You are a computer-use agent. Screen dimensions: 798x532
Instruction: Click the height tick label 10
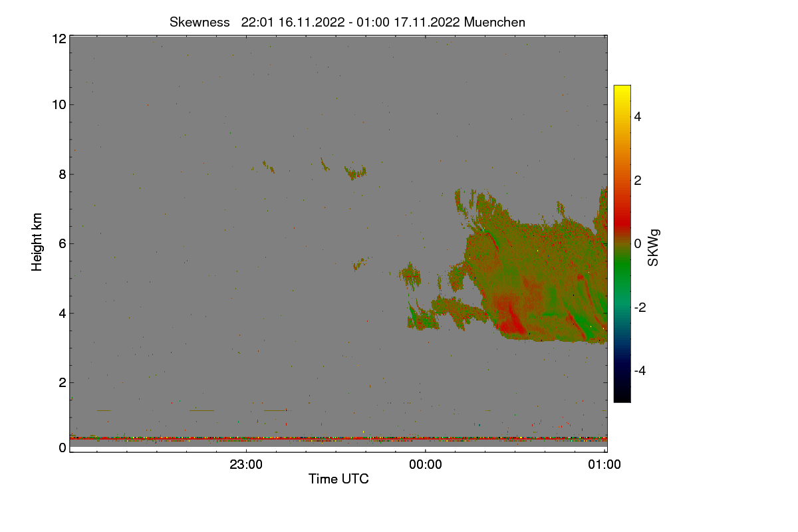(59, 104)
